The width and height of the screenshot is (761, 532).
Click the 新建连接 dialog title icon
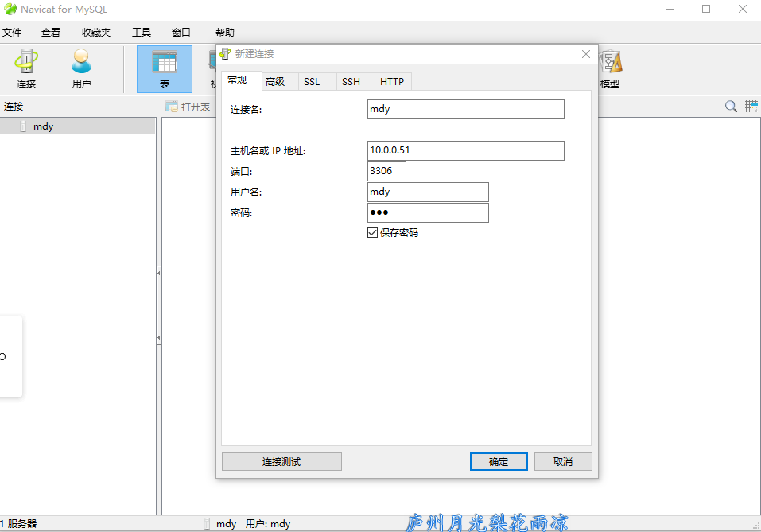pos(225,54)
